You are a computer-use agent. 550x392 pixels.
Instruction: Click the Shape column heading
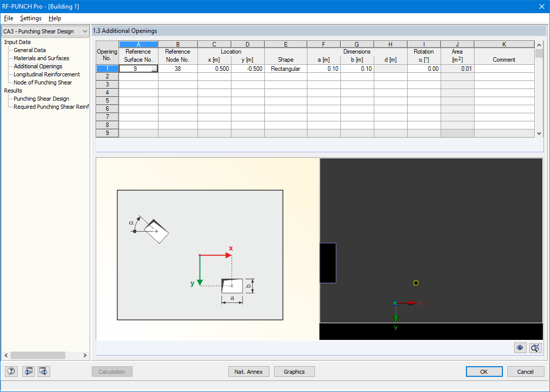click(286, 60)
